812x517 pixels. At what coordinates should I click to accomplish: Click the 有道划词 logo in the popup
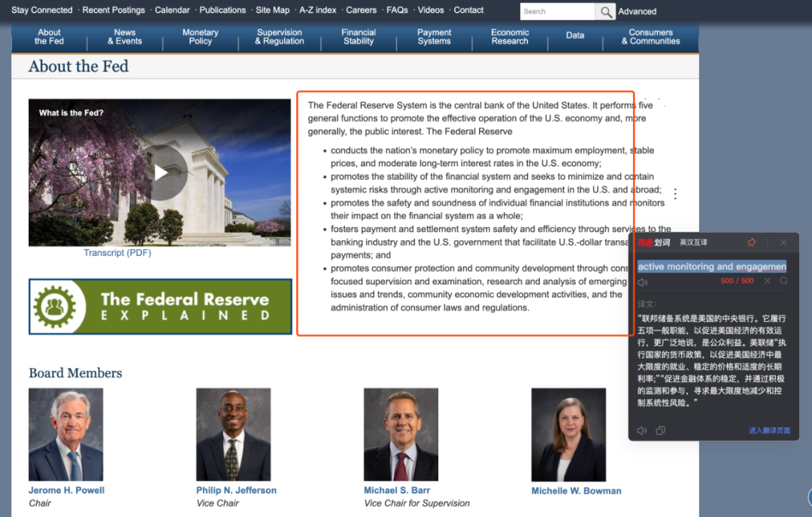point(653,242)
